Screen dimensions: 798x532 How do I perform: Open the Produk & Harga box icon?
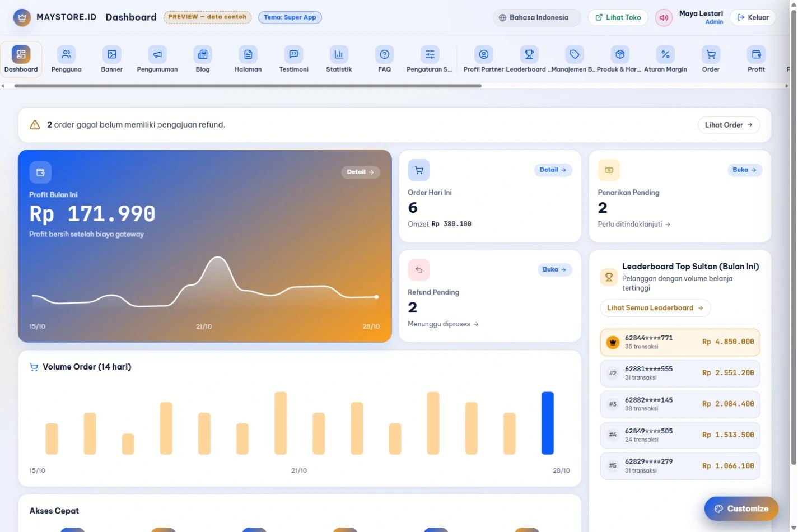tap(620, 54)
